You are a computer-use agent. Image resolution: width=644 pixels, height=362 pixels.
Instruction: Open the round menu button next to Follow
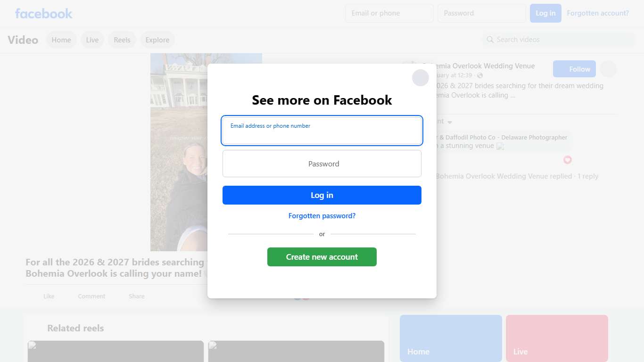608,69
